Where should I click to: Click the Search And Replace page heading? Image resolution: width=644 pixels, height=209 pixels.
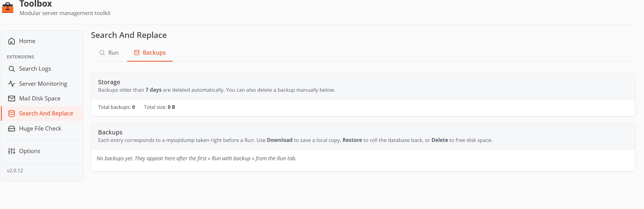click(129, 35)
